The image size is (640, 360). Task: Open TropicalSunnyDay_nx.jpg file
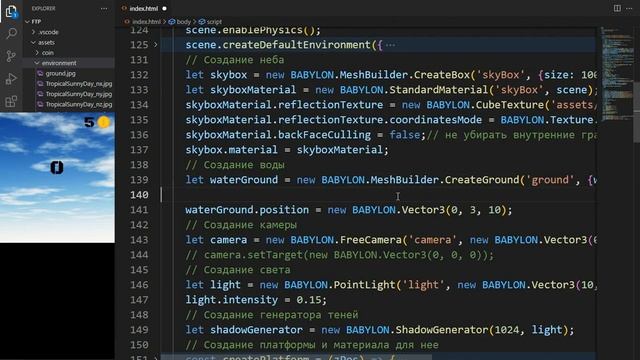(x=79, y=84)
